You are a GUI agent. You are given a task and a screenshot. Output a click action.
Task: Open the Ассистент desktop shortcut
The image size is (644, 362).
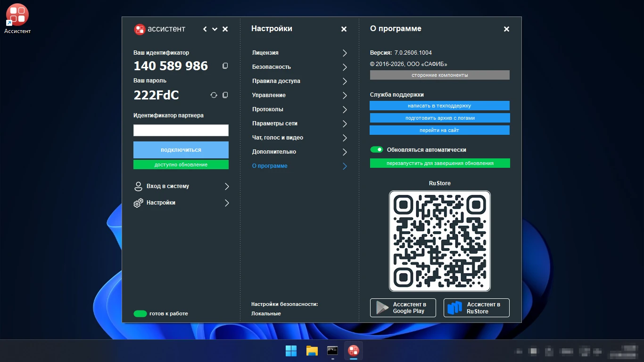click(x=17, y=19)
